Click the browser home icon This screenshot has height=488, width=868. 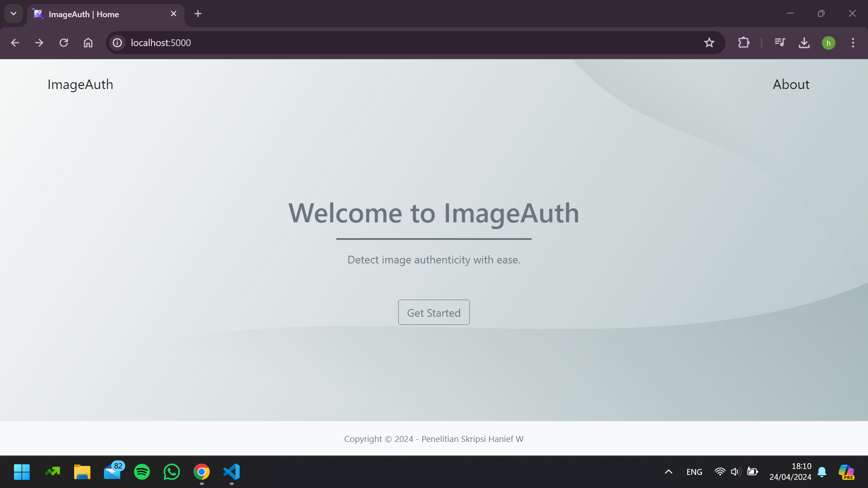[88, 42]
